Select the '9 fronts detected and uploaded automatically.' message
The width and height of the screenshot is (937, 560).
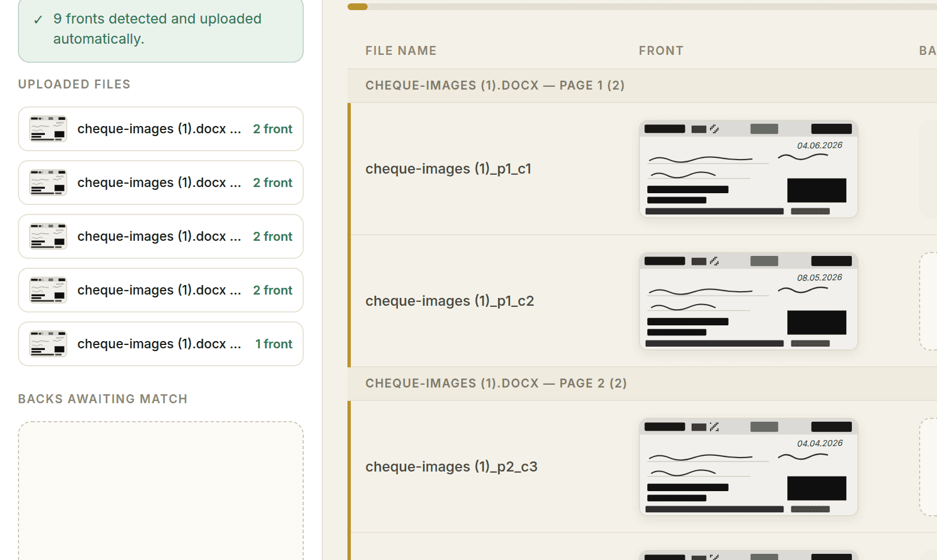pos(157,29)
